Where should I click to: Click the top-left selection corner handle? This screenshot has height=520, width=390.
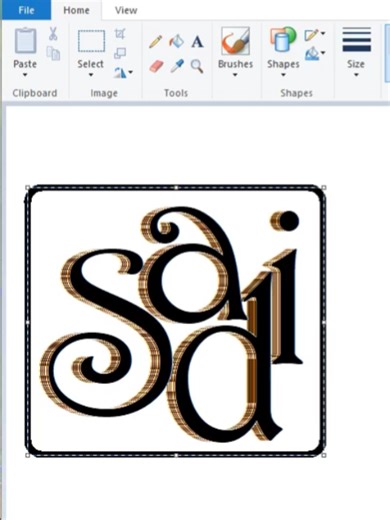click(x=28, y=188)
